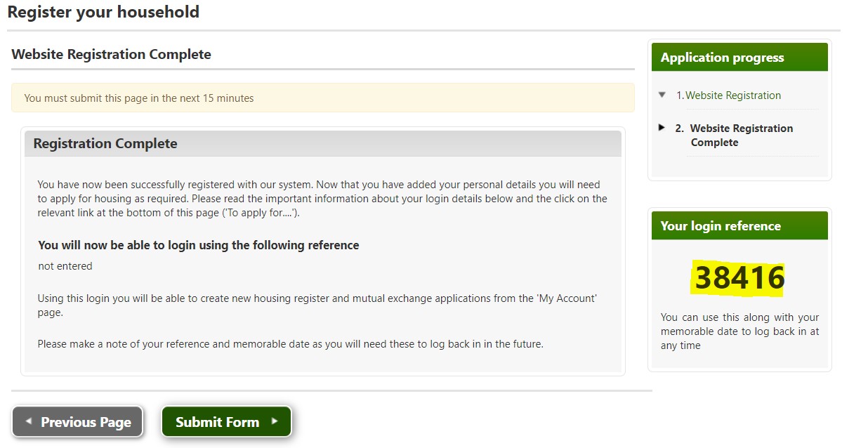Click the memorable date hint under login reference
Image resolution: width=868 pixels, height=448 pixels.
click(739, 331)
